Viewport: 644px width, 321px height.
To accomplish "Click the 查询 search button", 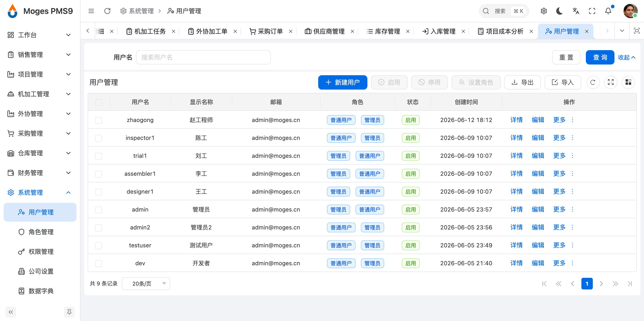I will point(600,57).
